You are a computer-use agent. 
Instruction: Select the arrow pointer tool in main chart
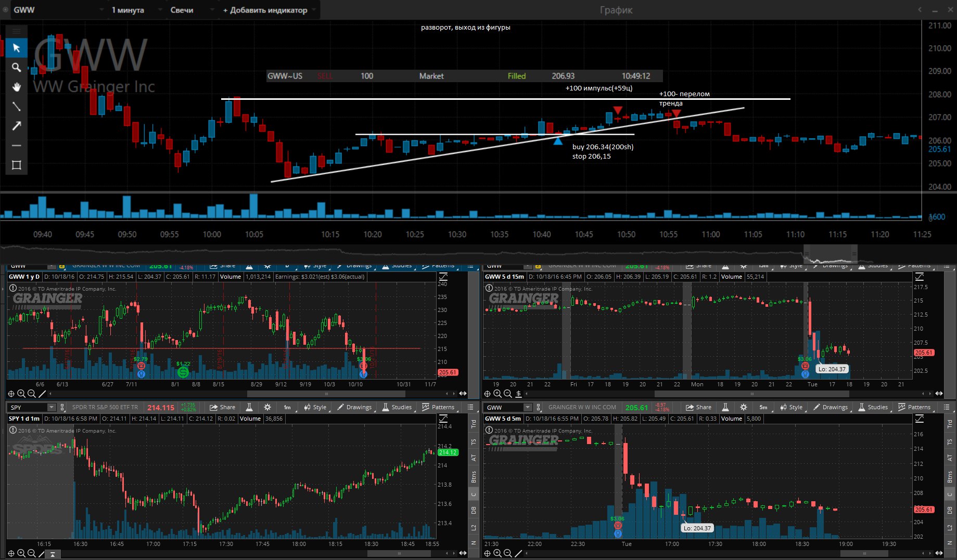tap(16, 48)
